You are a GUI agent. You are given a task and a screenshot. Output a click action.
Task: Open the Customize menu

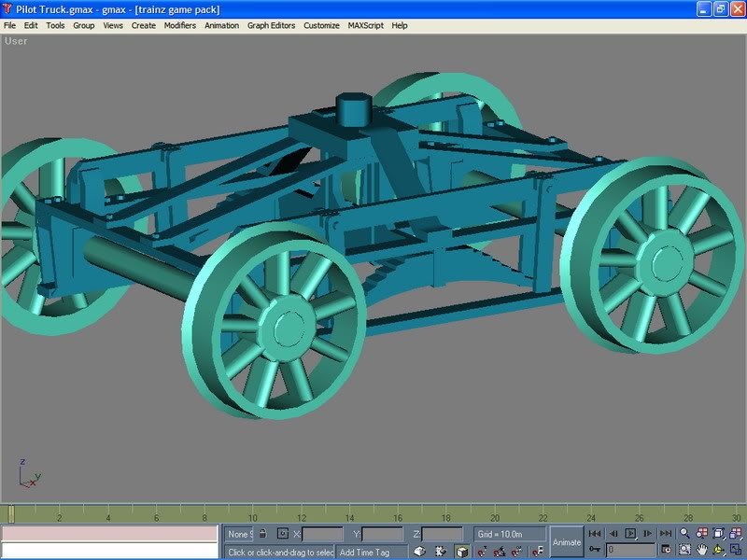[321, 26]
